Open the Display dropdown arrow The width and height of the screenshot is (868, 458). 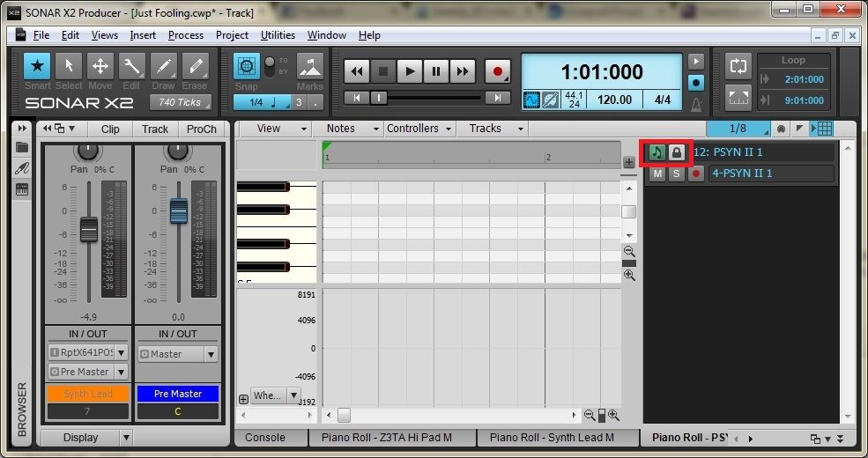click(126, 438)
